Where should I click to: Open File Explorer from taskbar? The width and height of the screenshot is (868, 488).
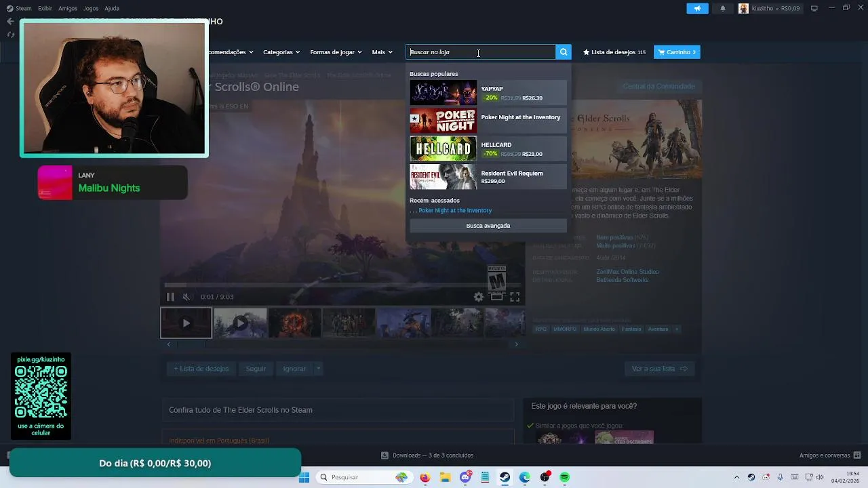pos(446,477)
